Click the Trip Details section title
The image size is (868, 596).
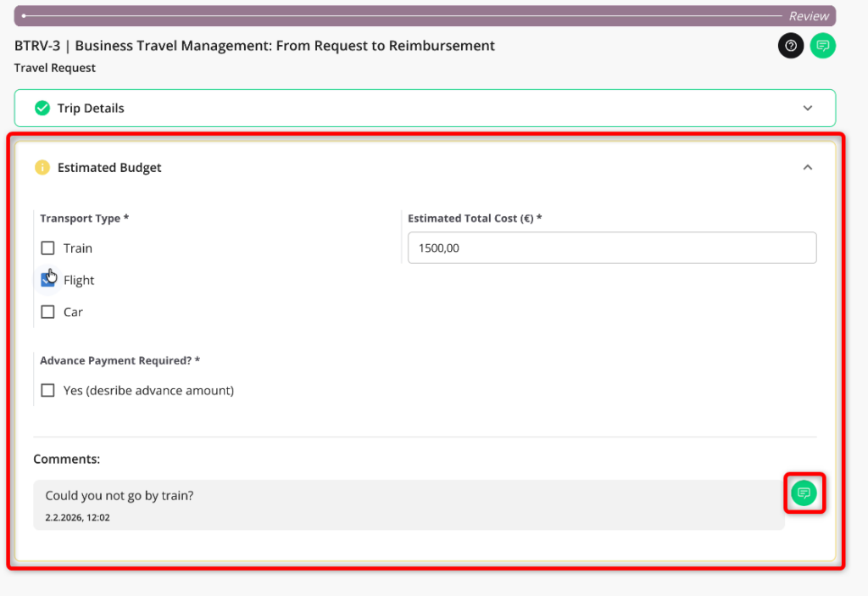point(91,109)
